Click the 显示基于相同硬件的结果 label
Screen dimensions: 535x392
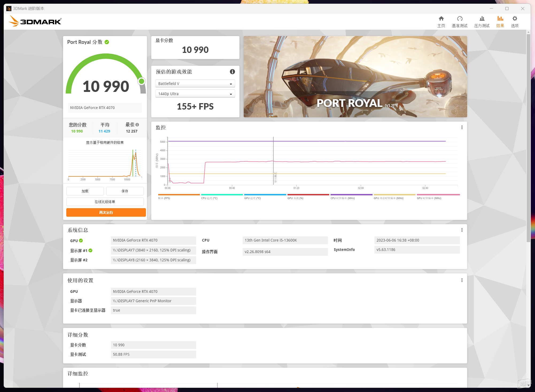tap(105, 142)
